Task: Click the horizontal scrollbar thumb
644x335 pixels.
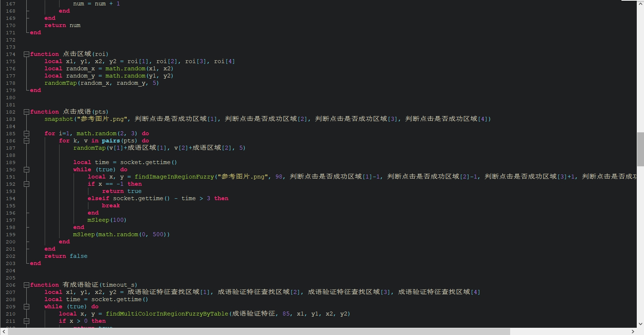Action: [259, 331]
